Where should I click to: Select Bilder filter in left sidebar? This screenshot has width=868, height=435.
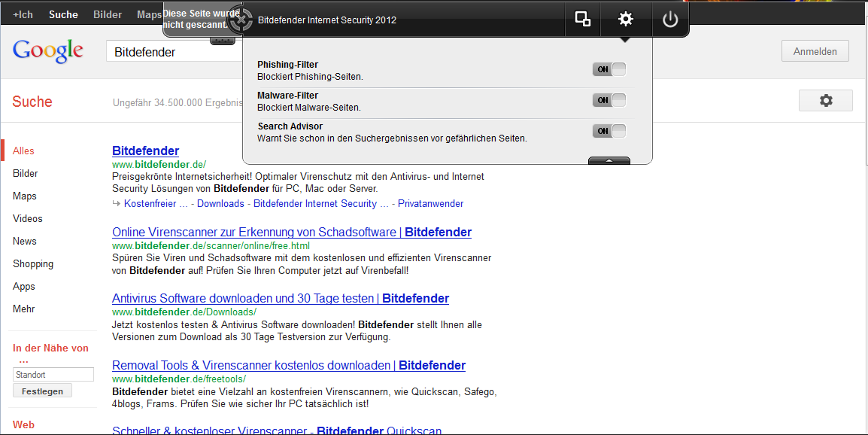25,173
